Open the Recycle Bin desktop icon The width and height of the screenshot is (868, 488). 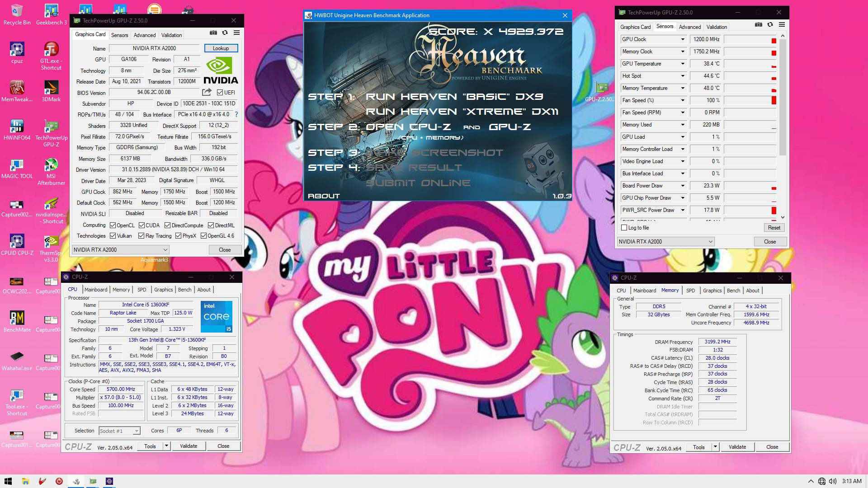tap(17, 14)
